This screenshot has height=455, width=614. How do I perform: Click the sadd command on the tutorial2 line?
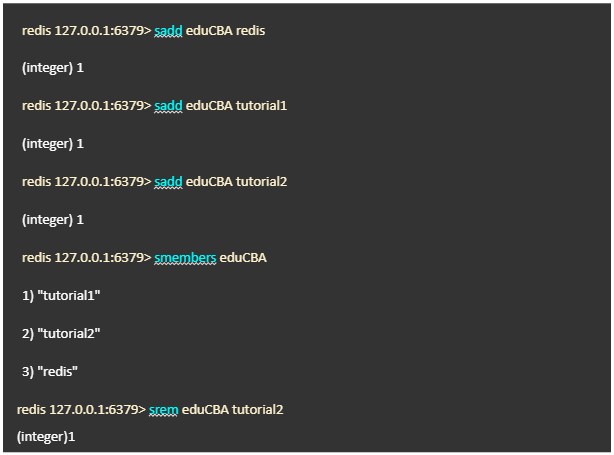coord(168,182)
